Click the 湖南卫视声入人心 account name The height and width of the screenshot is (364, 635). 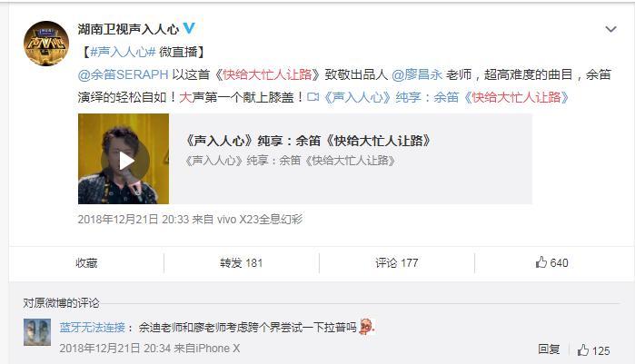click(x=128, y=29)
